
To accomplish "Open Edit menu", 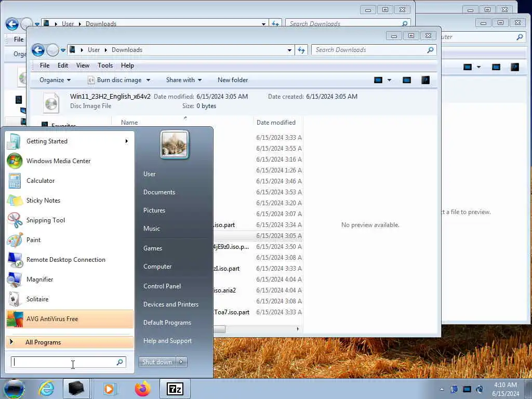I will pyautogui.click(x=63, y=65).
